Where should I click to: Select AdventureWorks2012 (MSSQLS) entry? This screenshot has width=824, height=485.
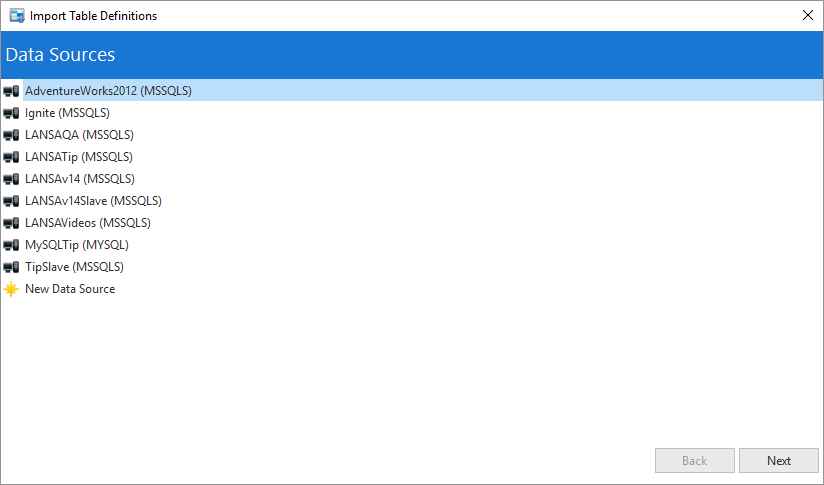tap(423, 90)
